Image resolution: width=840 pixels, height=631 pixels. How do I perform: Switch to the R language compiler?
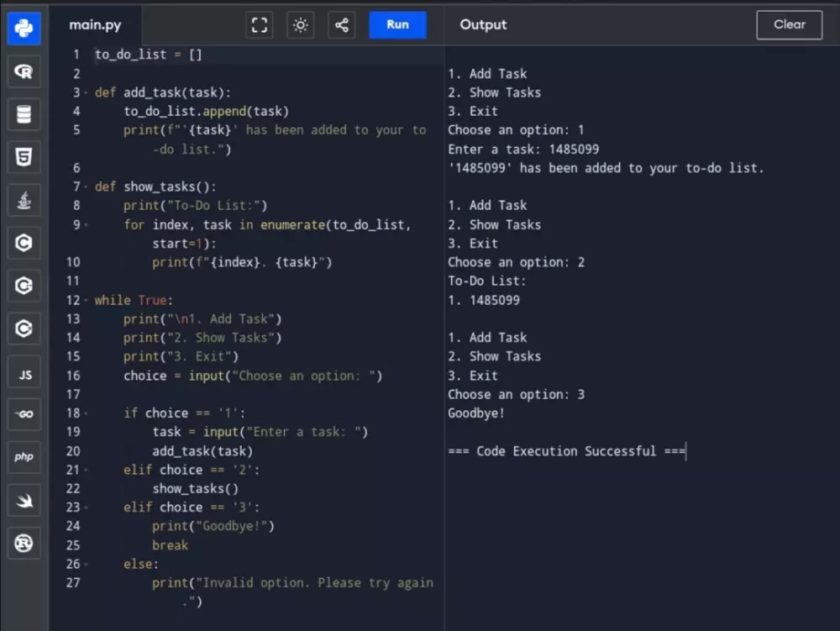[x=24, y=71]
